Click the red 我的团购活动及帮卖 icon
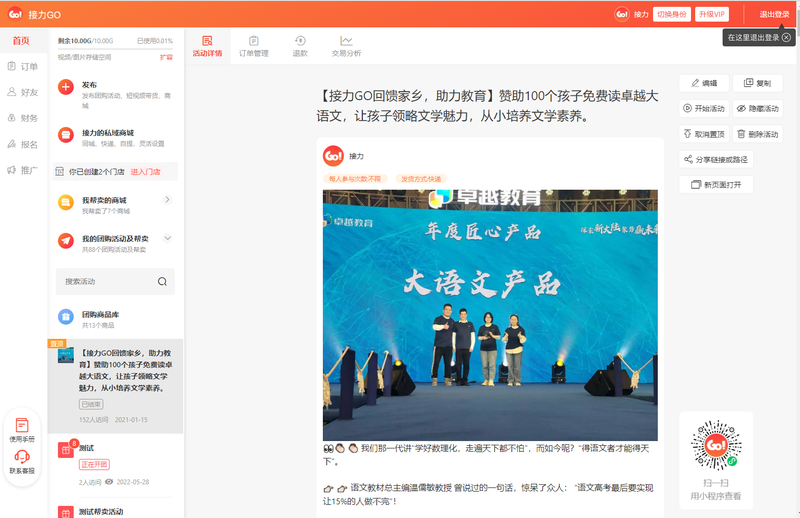The height and width of the screenshot is (518, 800). click(65, 240)
